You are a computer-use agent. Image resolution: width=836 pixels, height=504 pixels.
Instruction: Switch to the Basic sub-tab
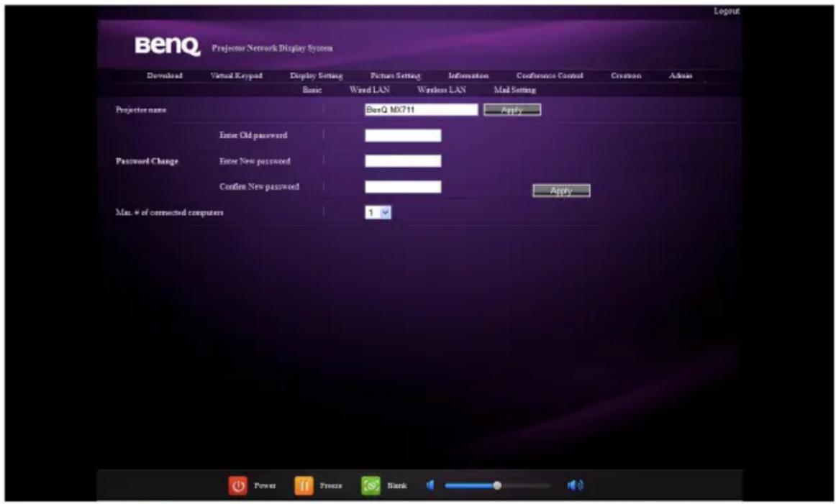(312, 90)
